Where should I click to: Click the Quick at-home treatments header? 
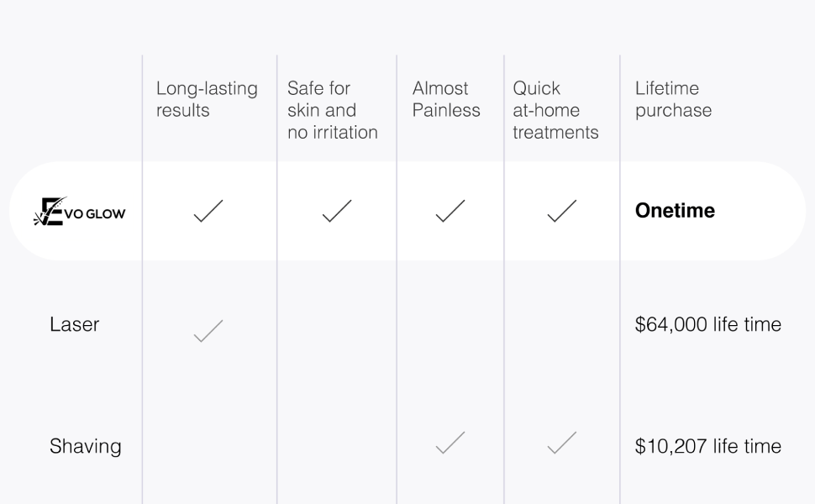pos(555,110)
